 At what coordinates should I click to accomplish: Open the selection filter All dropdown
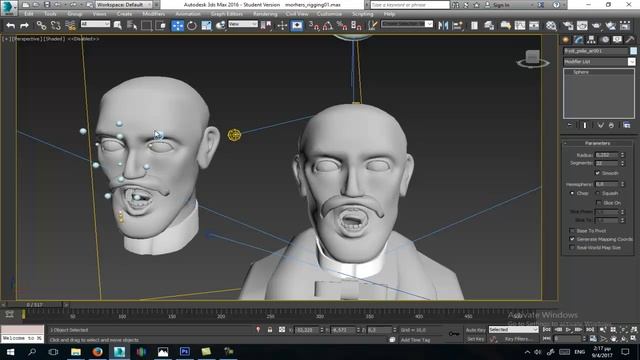click(95, 24)
